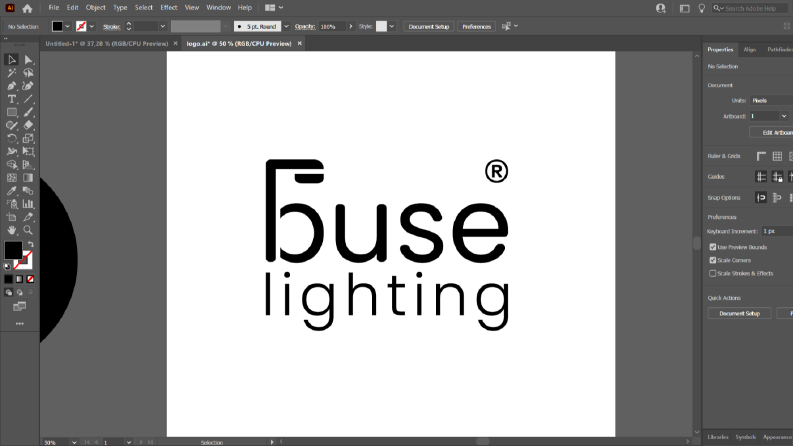Select the Type tool
793x446 pixels.
tap(12, 99)
